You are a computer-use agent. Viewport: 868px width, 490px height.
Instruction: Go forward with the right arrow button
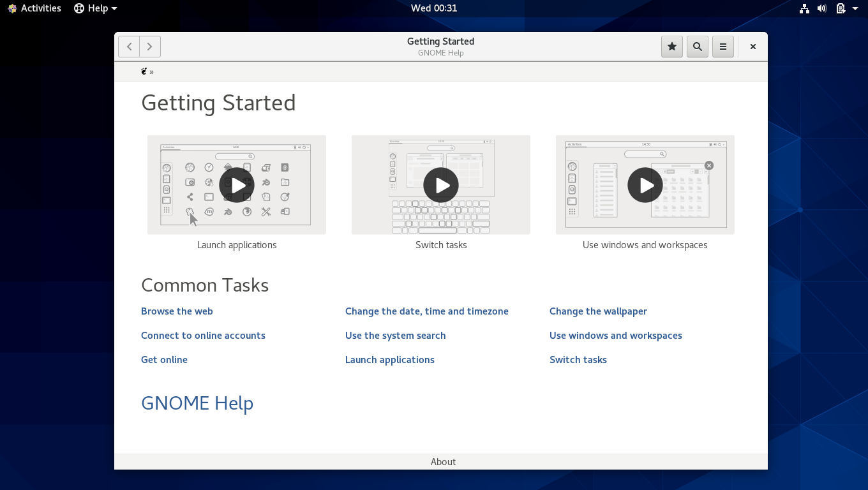(150, 47)
